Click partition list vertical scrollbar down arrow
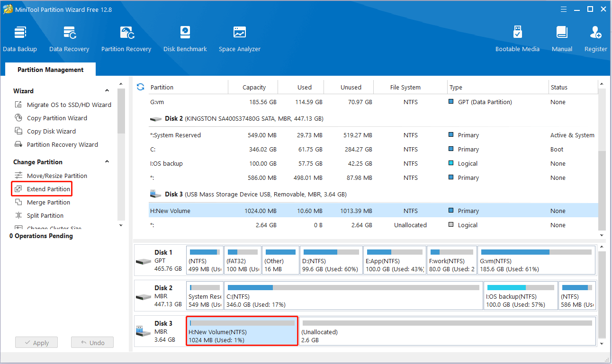The height and width of the screenshot is (364, 612). point(602,235)
